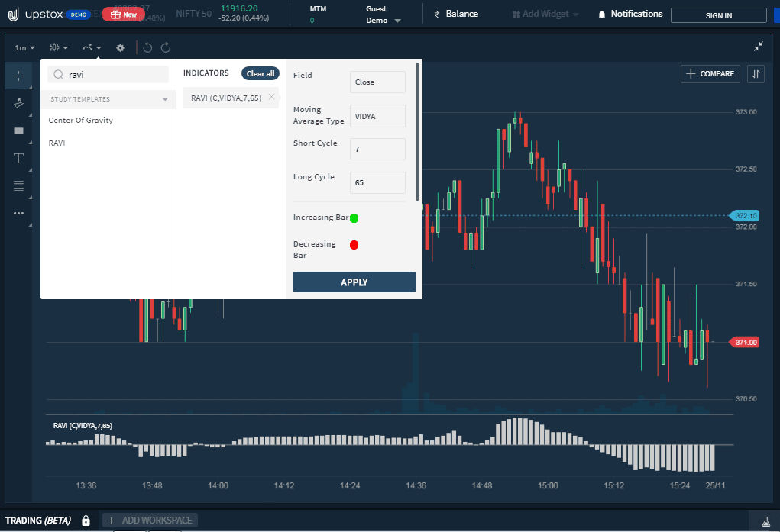Click the Upstox logo icon
The width and height of the screenshot is (780, 532).
(14, 14)
